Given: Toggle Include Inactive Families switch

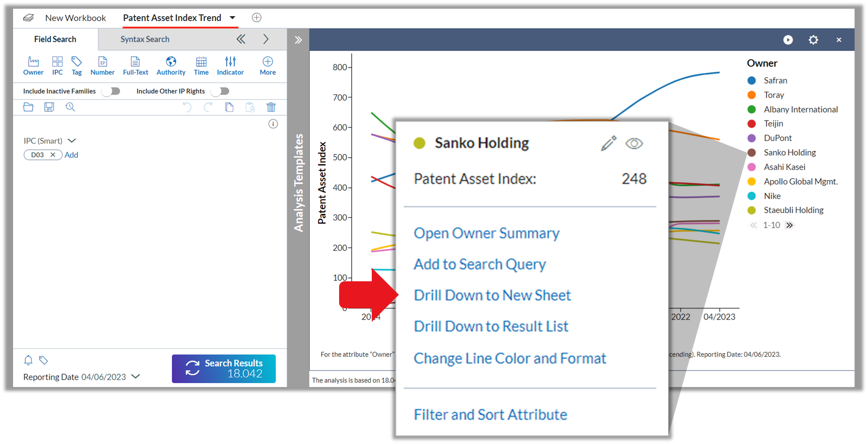Looking at the screenshot, I should click(112, 91).
